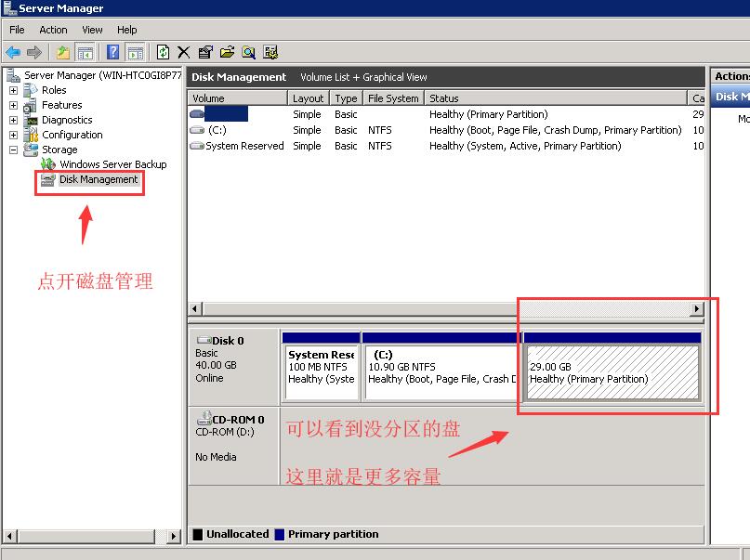Select Windows Server Backup in the tree
The height and width of the screenshot is (560, 750).
(x=113, y=164)
